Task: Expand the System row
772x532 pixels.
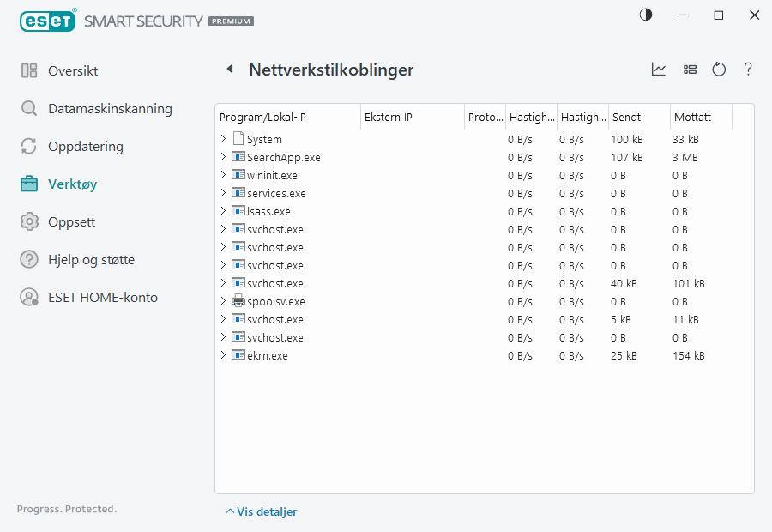Action: pos(223,139)
